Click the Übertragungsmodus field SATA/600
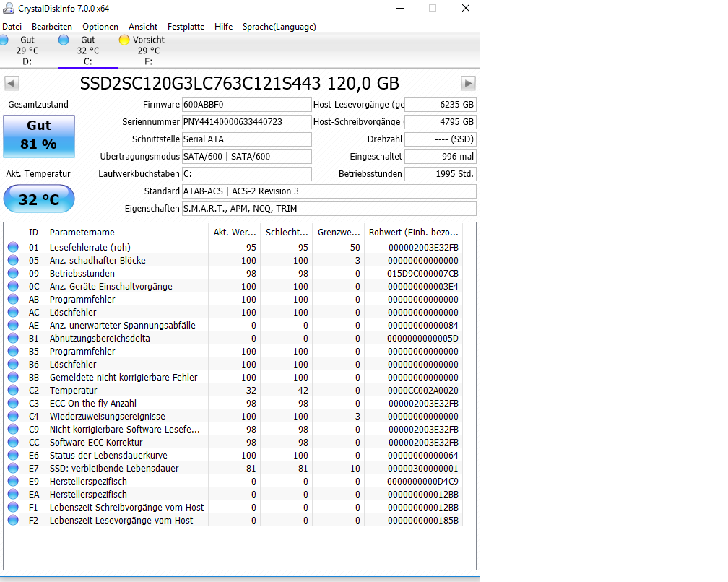The height and width of the screenshot is (582, 728). point(246,157)
